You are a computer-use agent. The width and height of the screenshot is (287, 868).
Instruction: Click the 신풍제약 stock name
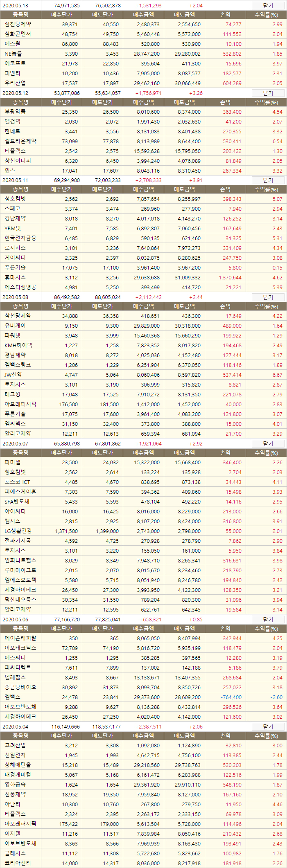pyautogui.click(x=15, y=794)
